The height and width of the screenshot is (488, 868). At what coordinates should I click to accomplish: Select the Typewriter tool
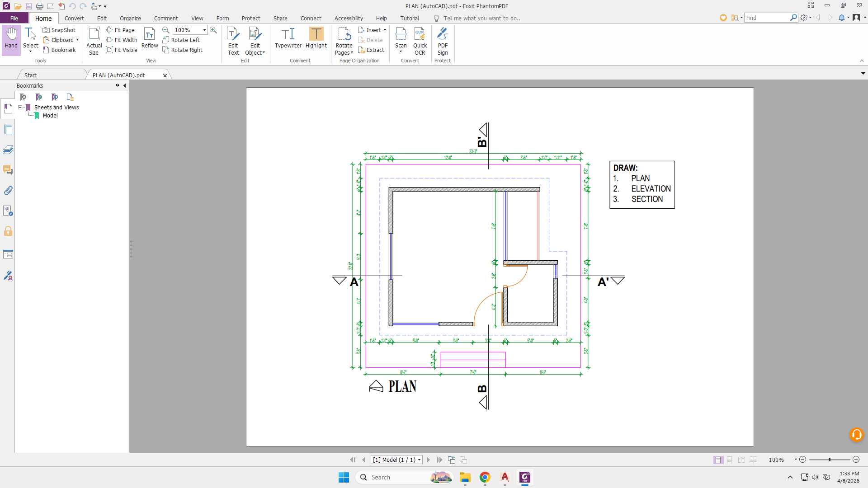[x=288, y=38]
